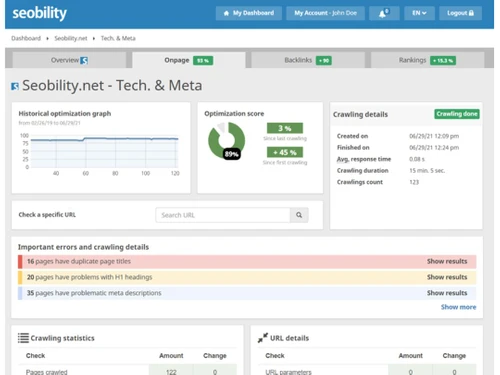Show results for duplicate page titles

tap(447, 261)
